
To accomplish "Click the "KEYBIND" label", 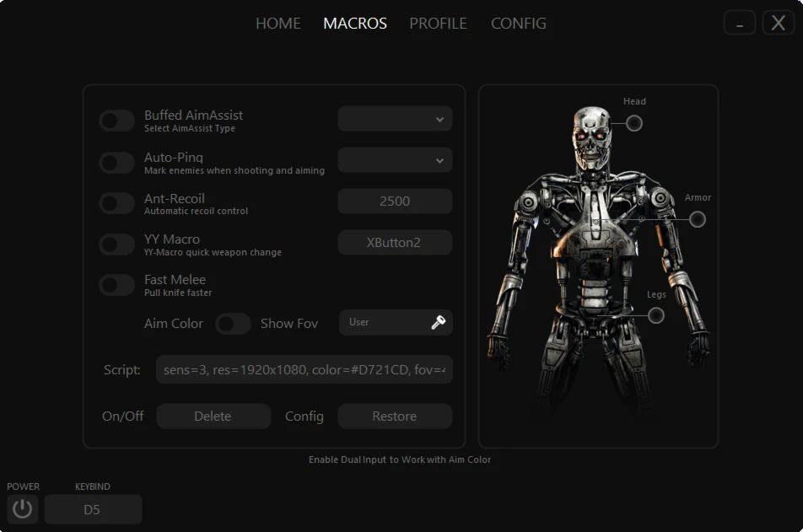I will (x=93, y=486).
